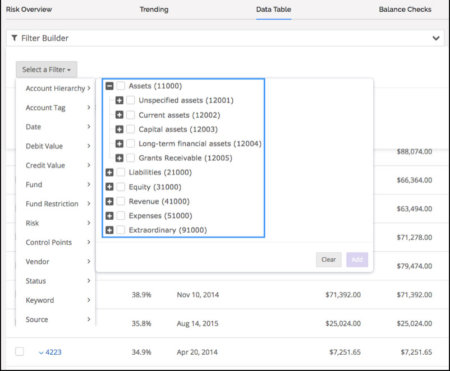Viewport: 450px width, 371px height.
Task: Check the Assets (11000) checkbox
Action: [x=121, y=86]
